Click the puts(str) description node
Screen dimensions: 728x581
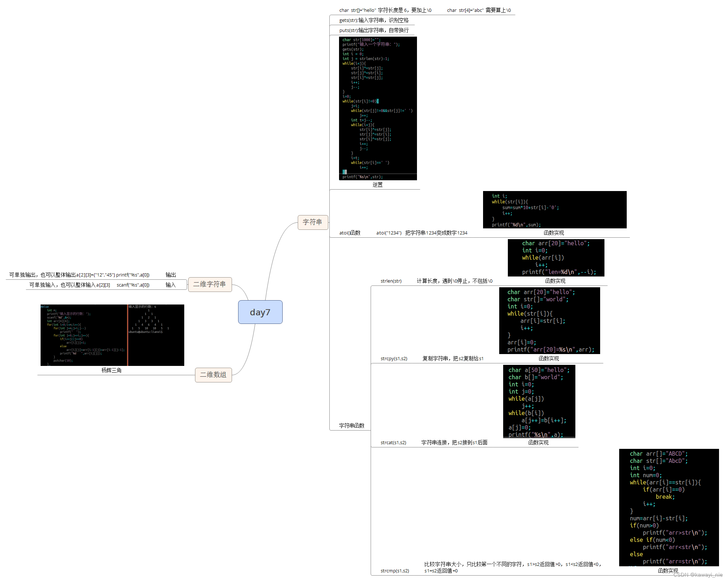(374, 31)
